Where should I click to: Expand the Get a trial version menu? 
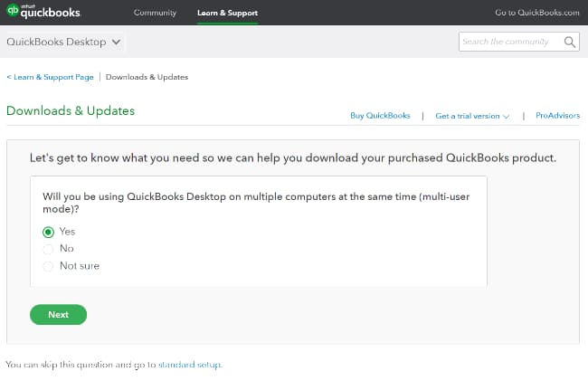472,116
